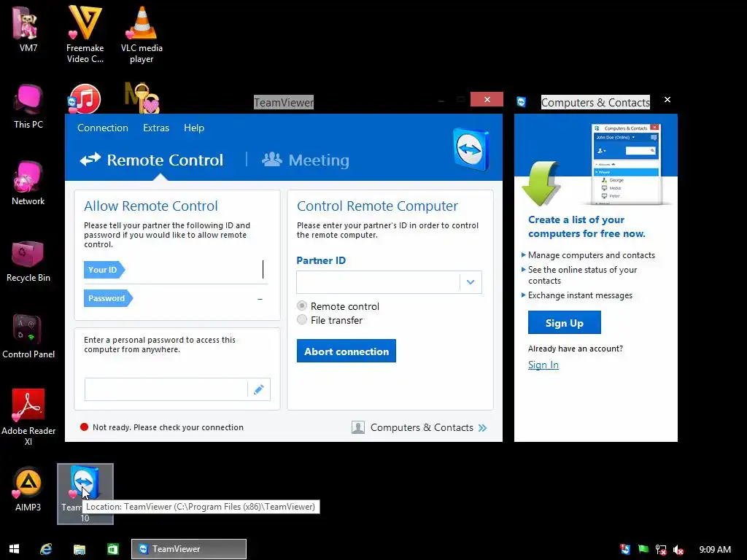Click the Abort connection button
This screenshot has width=747, height=560.
pyautogui.click(x=347, y=351)
